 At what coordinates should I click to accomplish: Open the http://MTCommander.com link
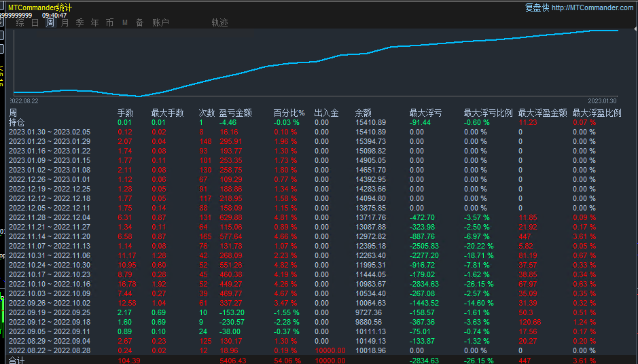(x=592, y=7)
